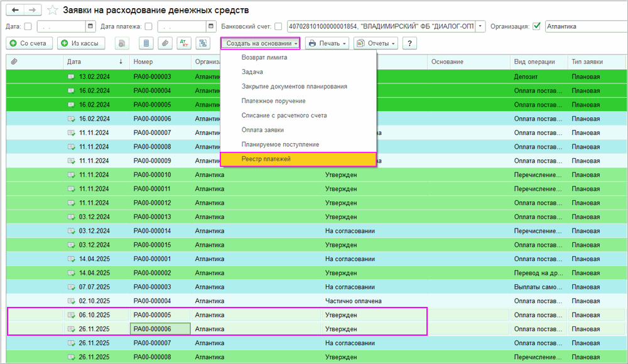The width and height of the screenshot is (628, 364).
Task: Select row with number РА00-000007 dated 26.11.2025
Action: tap(152, 343)
